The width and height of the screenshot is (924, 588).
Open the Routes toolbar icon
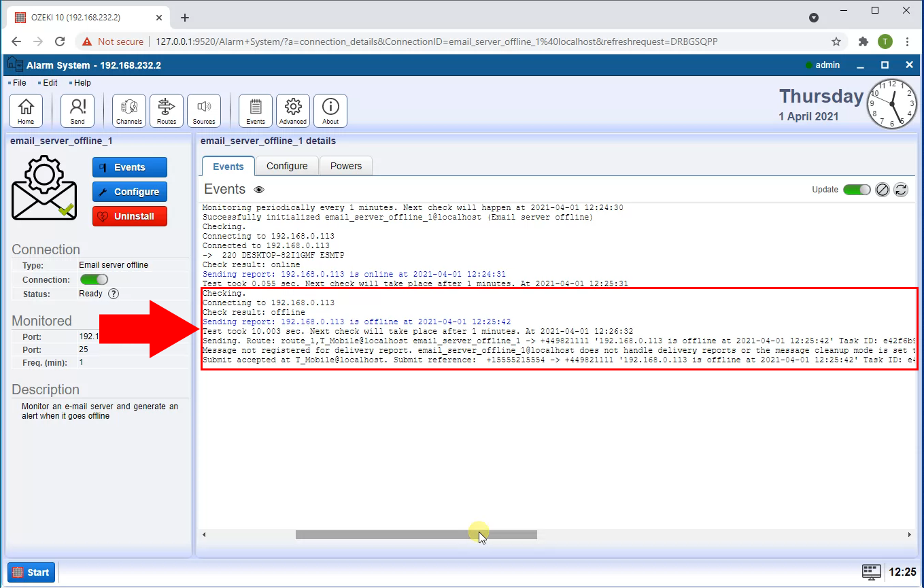tap(167, 110)
